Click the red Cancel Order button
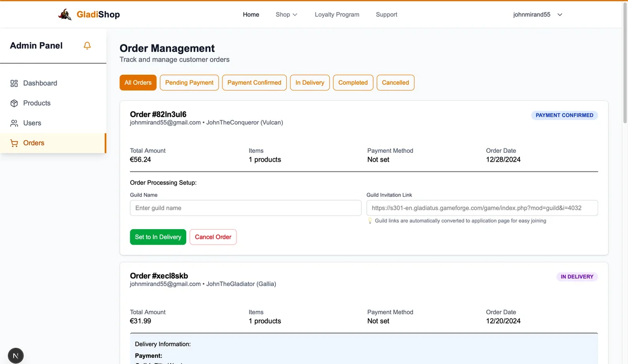 pyautogui.click(x=213, y=237)
